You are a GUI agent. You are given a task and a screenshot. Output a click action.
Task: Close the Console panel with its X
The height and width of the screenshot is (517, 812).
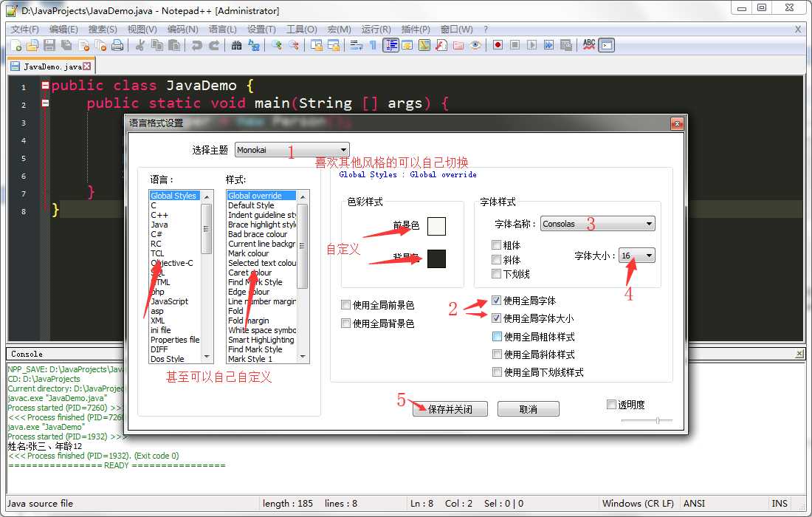pos(799,354)
